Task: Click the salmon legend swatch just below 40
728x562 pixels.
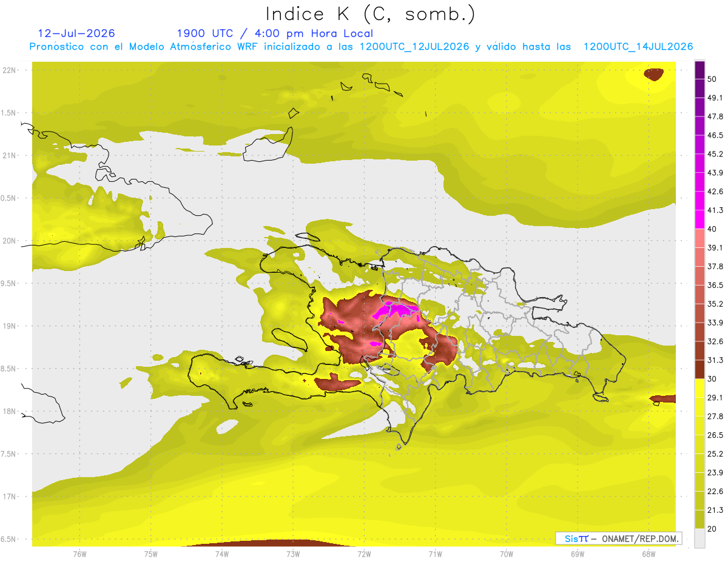Action: [699, 238]
